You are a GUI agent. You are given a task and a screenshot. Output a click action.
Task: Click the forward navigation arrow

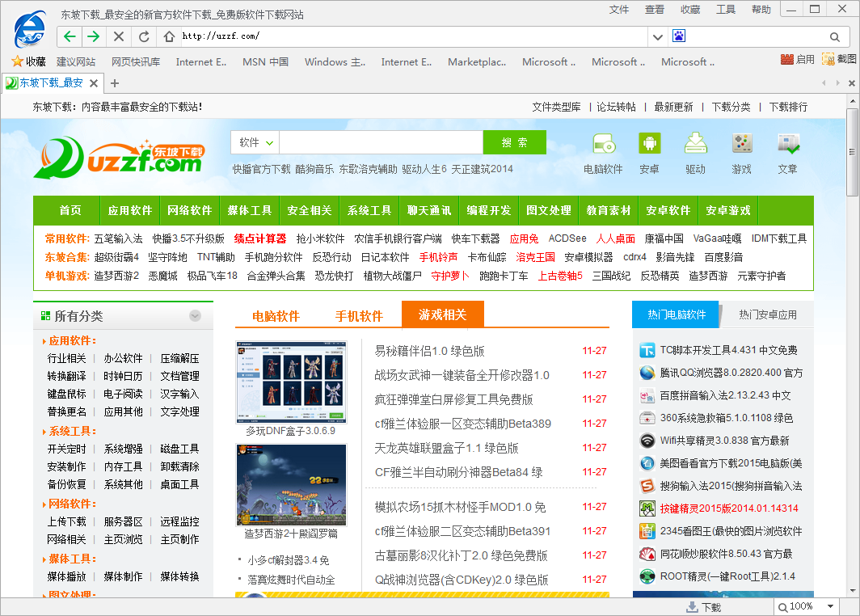pos(94,36)
